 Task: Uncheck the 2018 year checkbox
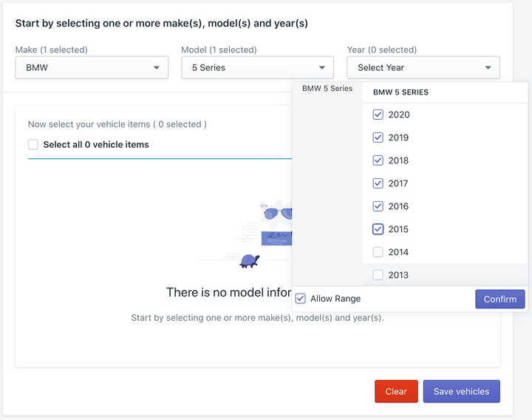tap(378, 160)
